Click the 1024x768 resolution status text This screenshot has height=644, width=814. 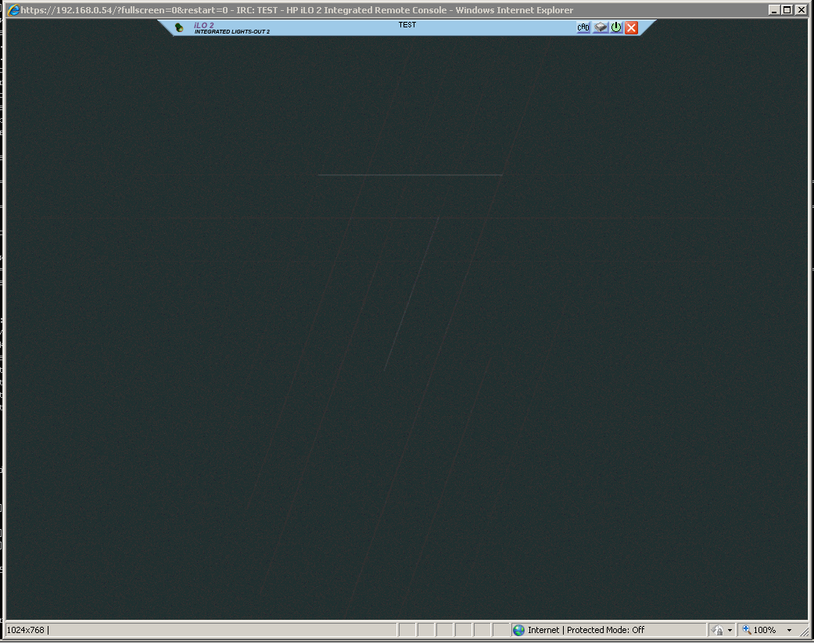click(27, 630)
